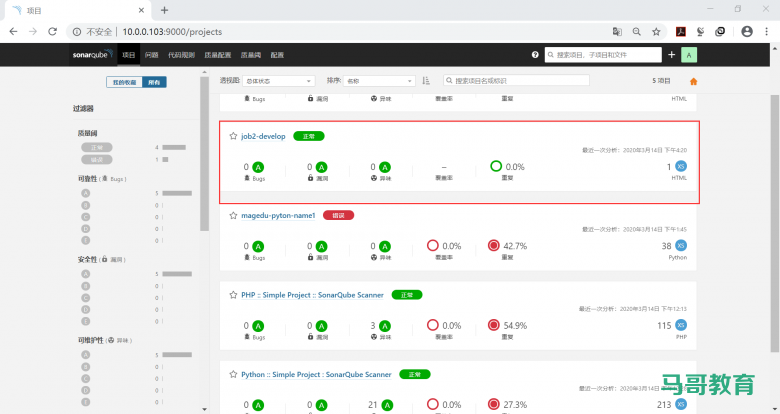This screenshot has height=414, width=780.
Task: Click job2-develop code smells rating A badge
Action: tap(385, 167)
